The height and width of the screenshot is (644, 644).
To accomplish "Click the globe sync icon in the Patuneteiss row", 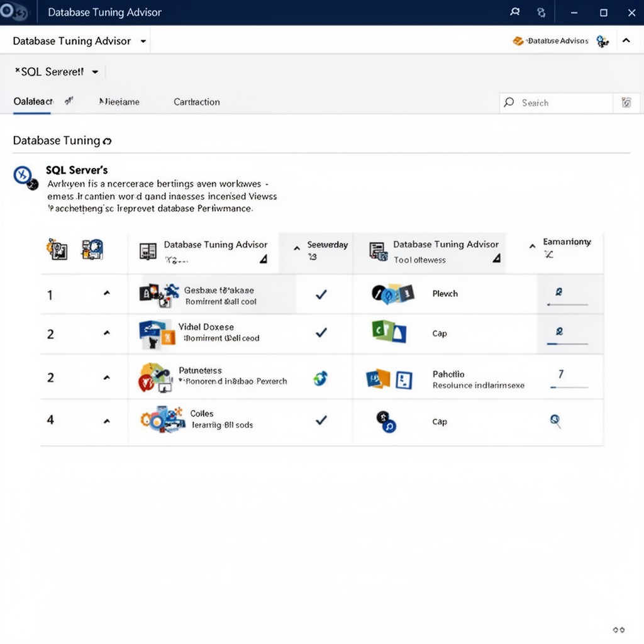I will pyautogui.click(x=320, y=378).
